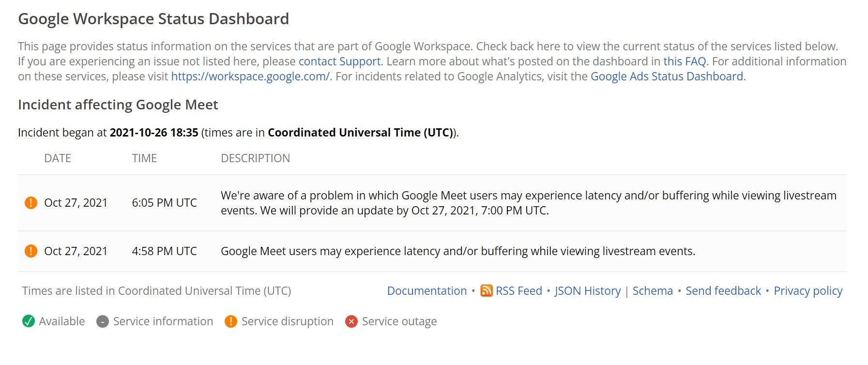Click the green Available status icon
Screen dimensions: 868x365
tap(28, 321)
